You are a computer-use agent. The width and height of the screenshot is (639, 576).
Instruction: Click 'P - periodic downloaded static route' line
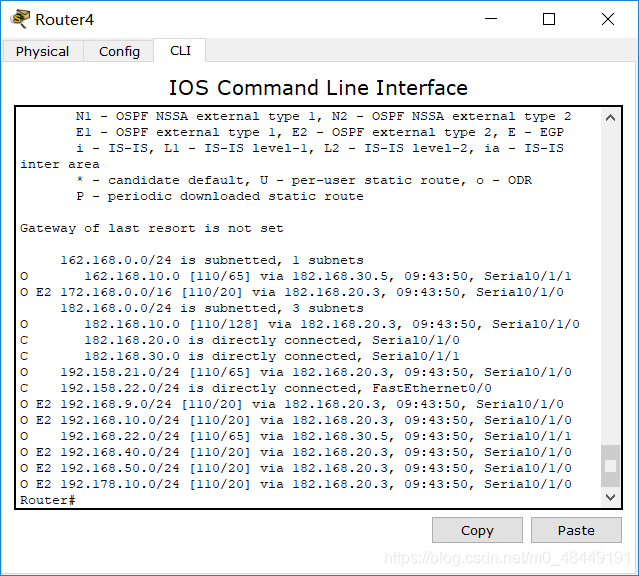tap(220, 196)
